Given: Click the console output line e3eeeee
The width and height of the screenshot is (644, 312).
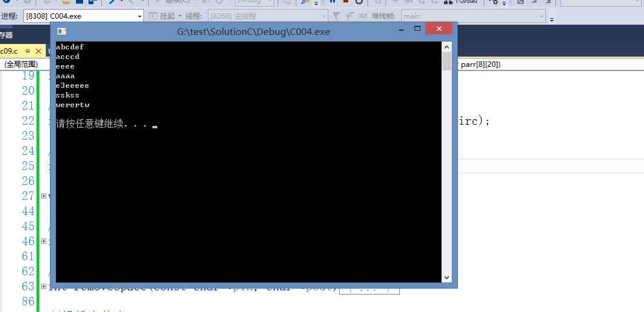Looking at the screenshot, I should [x=72, y=86].
